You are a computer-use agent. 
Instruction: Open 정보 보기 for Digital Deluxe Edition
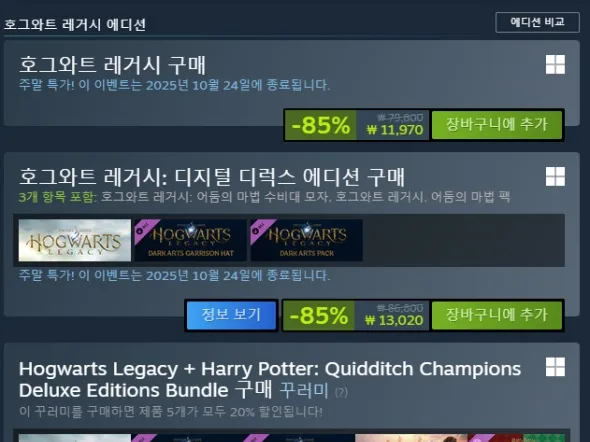click(x=231, y=315)
